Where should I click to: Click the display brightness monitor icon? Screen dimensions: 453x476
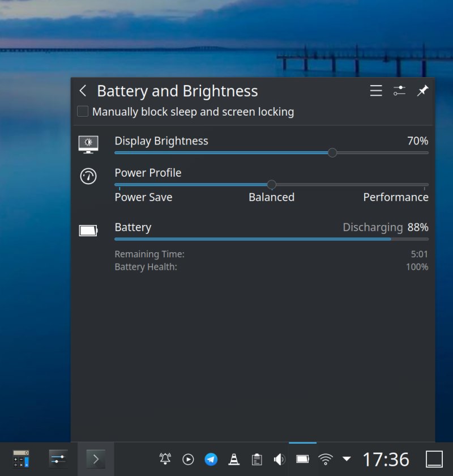tap(88, 144)
